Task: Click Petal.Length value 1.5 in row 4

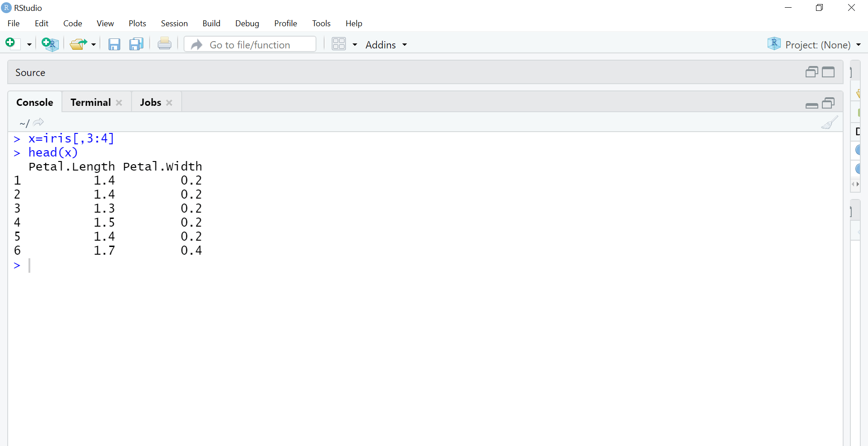Action: (104, 223)
